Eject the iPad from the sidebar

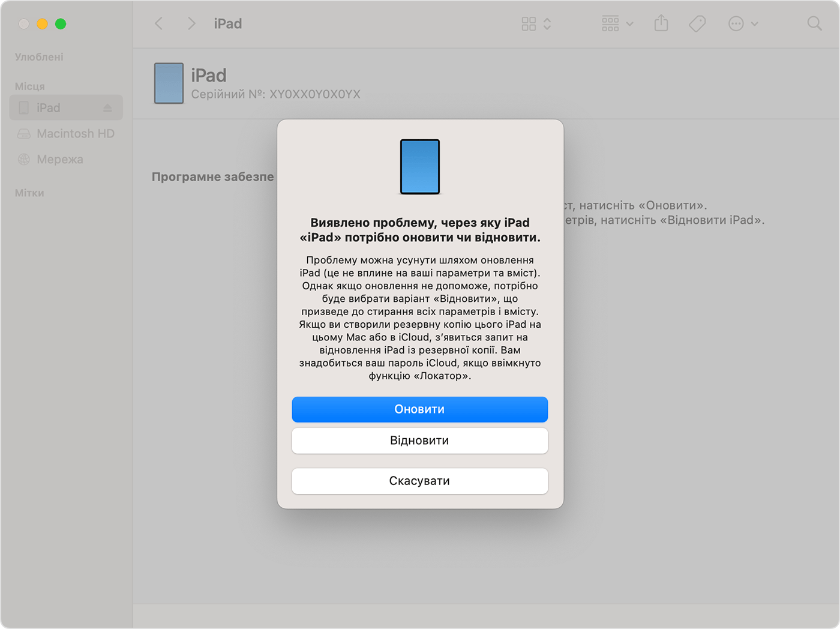pyautogui.click(x=108, y=107)
